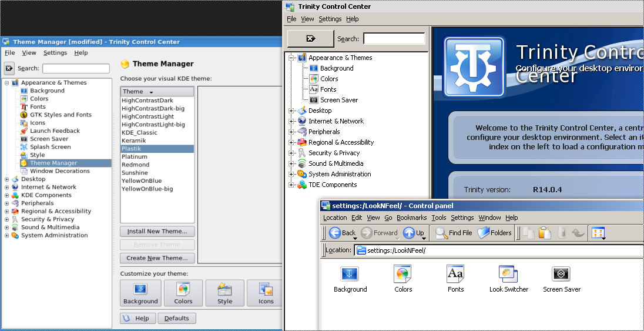Screen dimensions: 644x331
Task: Open the Back button history dropdown arrow
Action: (355, 239)
